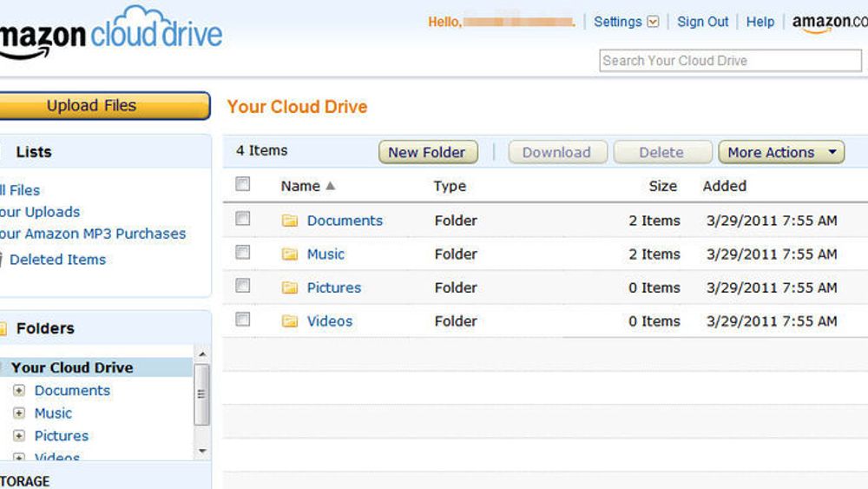This screenshot has height=489, width=868.
Task: Select Music in the folder tree
Action: 53,413
